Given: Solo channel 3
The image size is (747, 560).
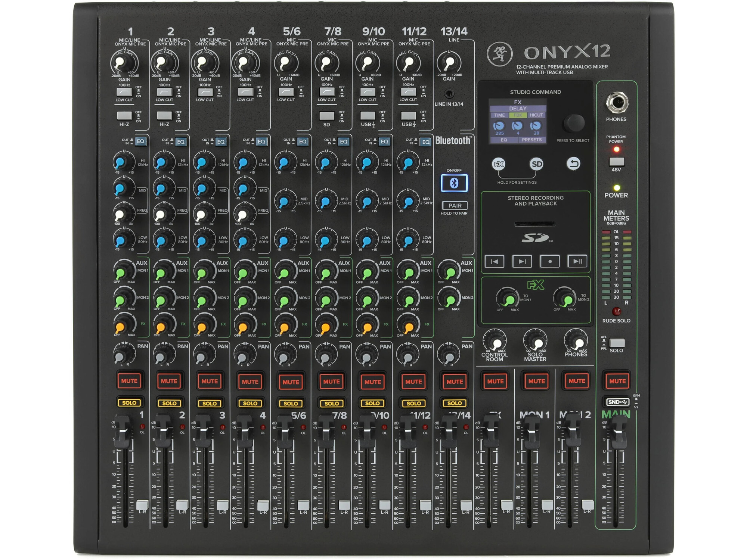Looking at the screenshot, I should click(210, 403).
